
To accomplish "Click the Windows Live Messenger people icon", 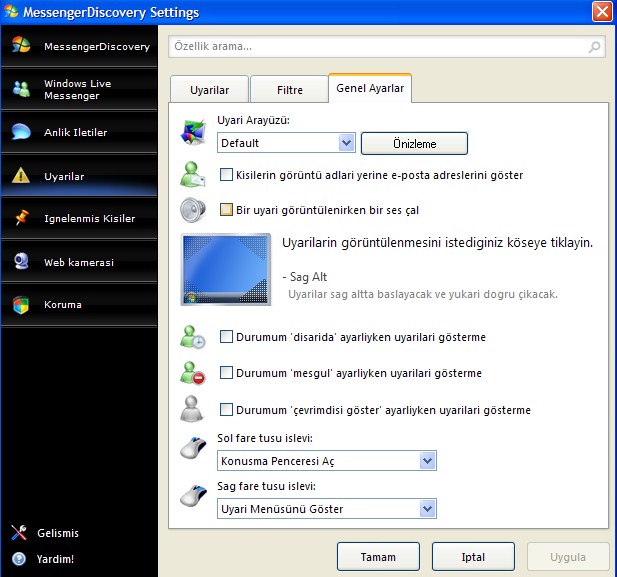I will (21, 89).
